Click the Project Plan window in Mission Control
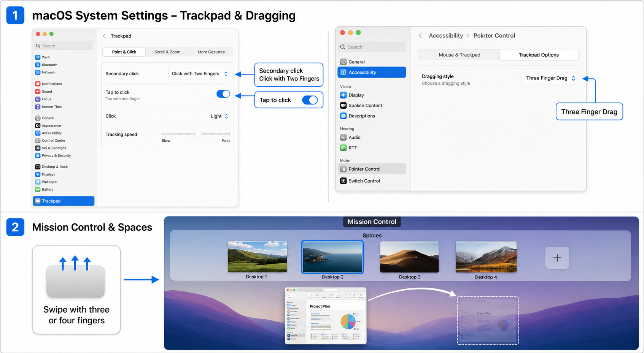This screenshot has height=353, width=644. 326,316
